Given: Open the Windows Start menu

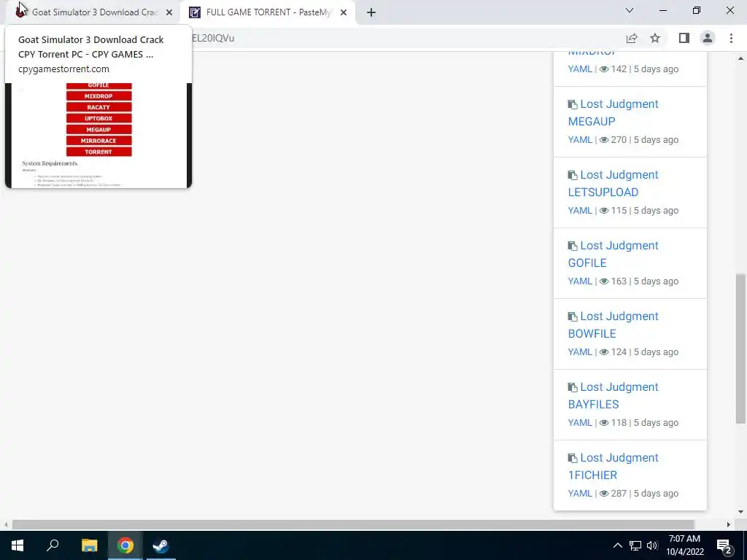Looking at the screenshot, I should pyautogui.click(x=18, y=545).
